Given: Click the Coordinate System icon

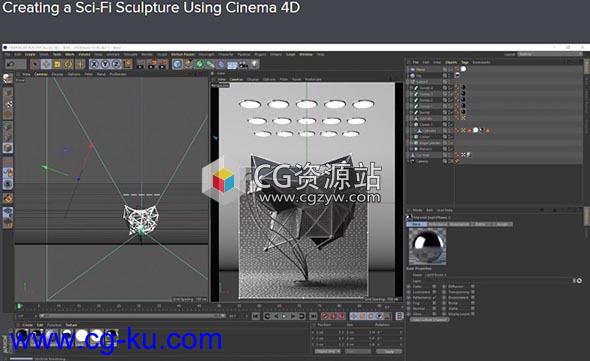Looking at the screenshot, I should tap(128, 64).
